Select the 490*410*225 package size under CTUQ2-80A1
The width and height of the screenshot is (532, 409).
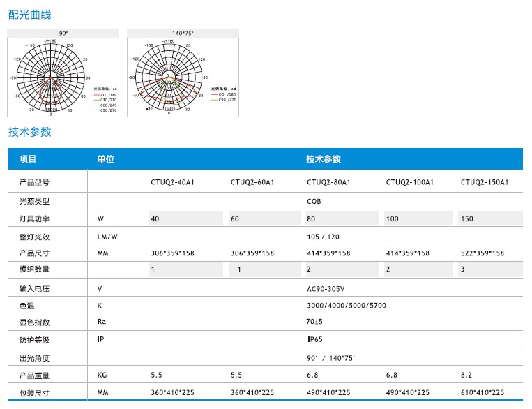pyautogui.click(x=328, y=393)
